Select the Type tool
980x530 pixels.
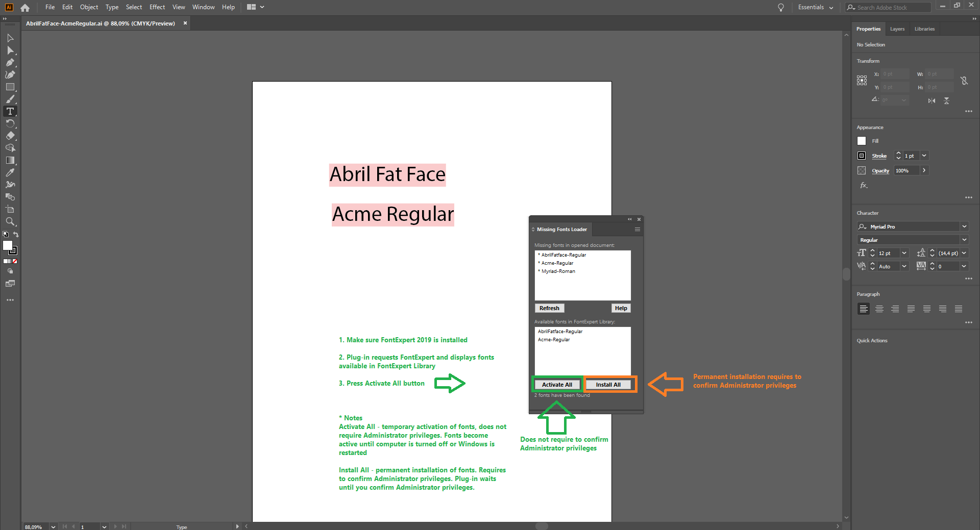tap(10, 111)
